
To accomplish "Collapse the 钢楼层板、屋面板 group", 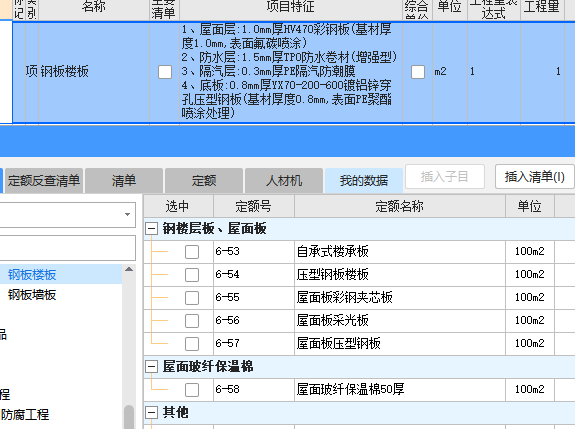I will pos(151,229).
